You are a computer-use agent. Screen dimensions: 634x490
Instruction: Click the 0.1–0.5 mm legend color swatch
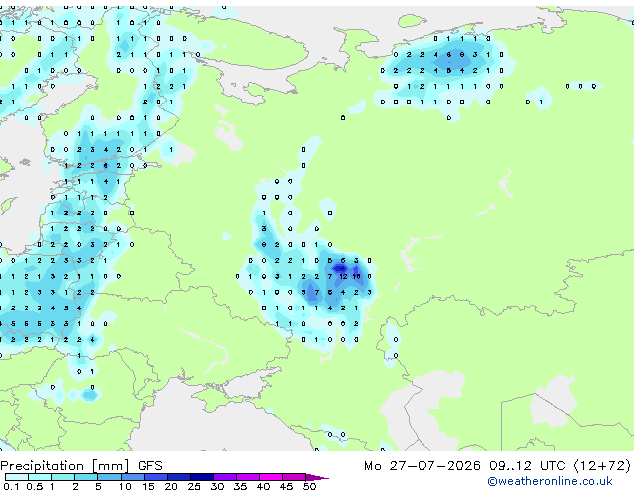(17, 477)
